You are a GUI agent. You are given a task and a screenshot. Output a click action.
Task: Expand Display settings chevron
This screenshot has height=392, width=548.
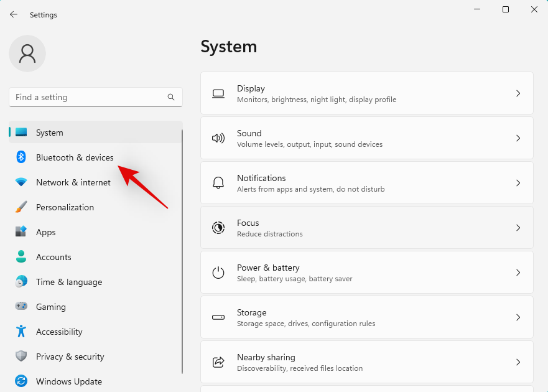pyautogui.click(x=518, y=93)
